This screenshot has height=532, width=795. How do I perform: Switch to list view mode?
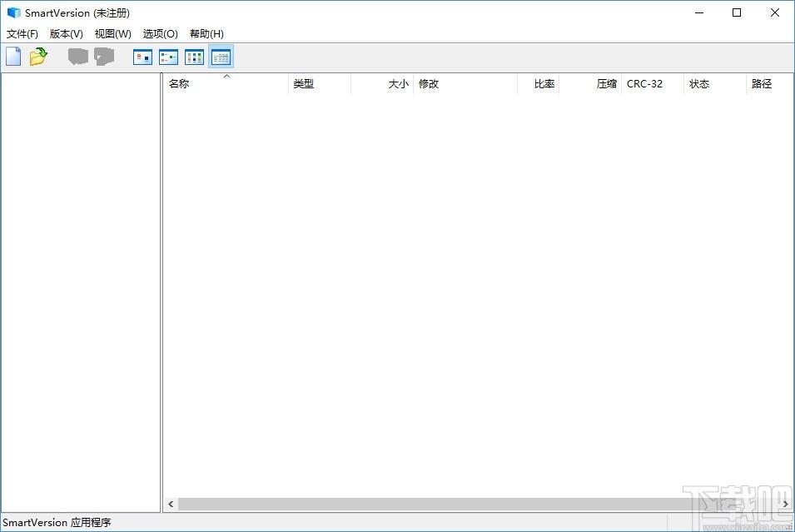point(194,57)
